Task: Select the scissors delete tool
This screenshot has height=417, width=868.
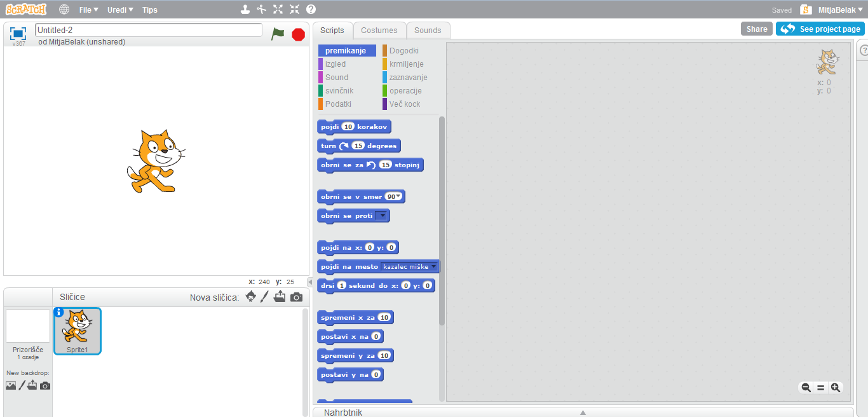Action: point(261,10)
